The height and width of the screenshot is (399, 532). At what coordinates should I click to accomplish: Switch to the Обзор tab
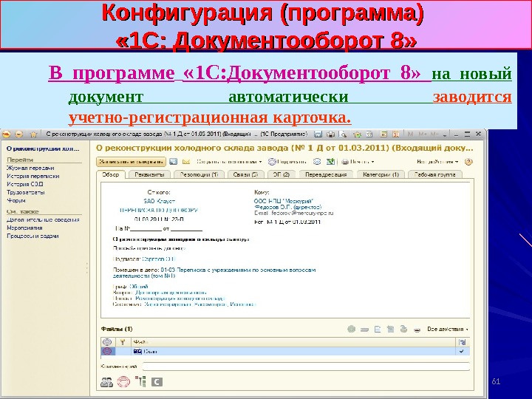tap(111, 174)
